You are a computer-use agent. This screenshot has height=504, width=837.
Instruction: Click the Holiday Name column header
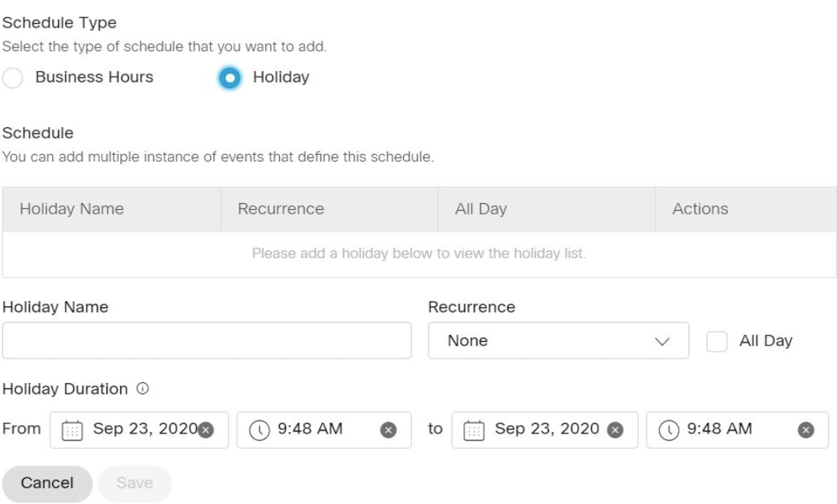click(72, 209)
